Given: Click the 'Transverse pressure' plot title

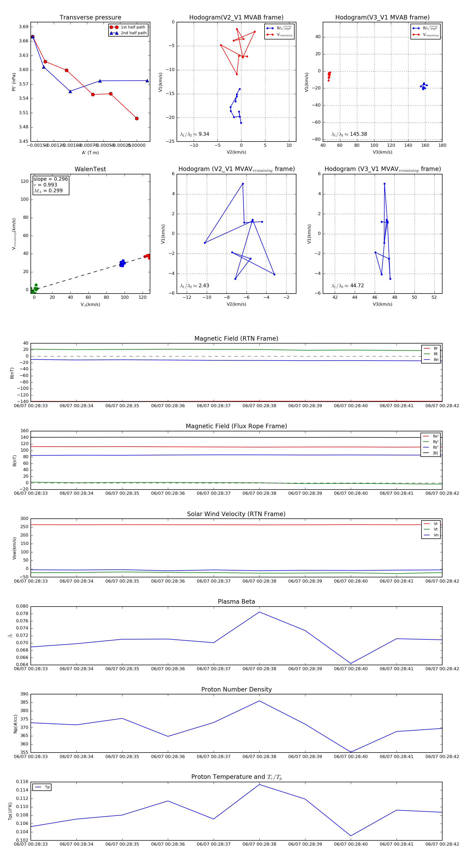Looking at the screenshot, I should [x=90, y=18].
